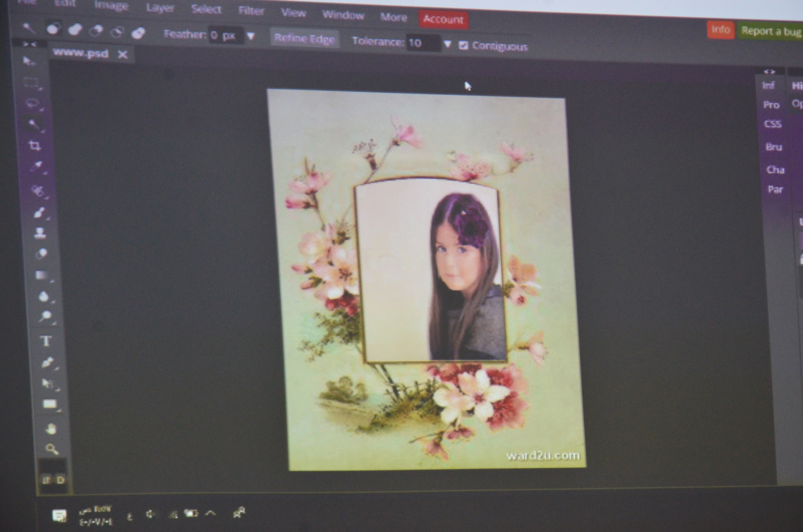803x532 pixels.
Task: Open the Tolerance value dropdown arrow
Action: click(x=447, y=44)
